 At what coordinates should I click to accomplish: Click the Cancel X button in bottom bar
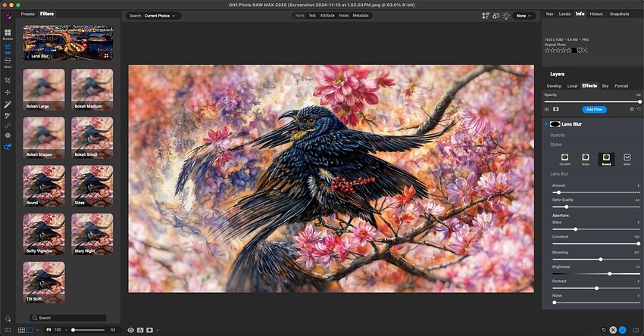tap(613, 330)
